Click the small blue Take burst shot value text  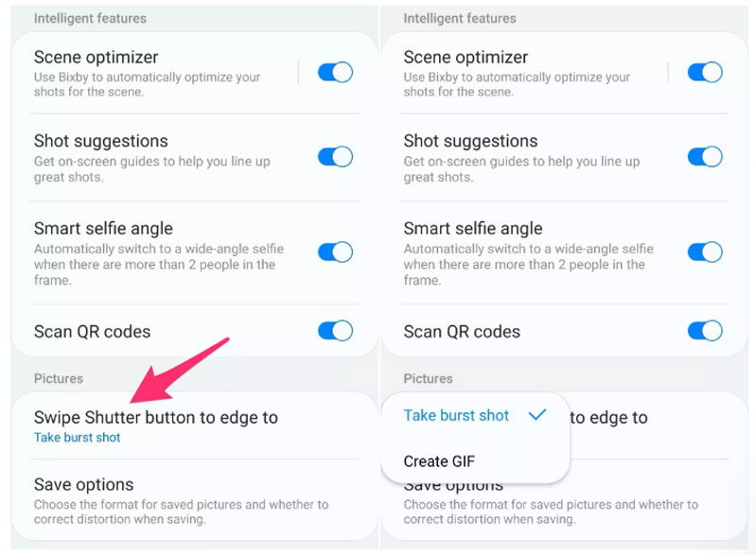click(x=78, y=438)
